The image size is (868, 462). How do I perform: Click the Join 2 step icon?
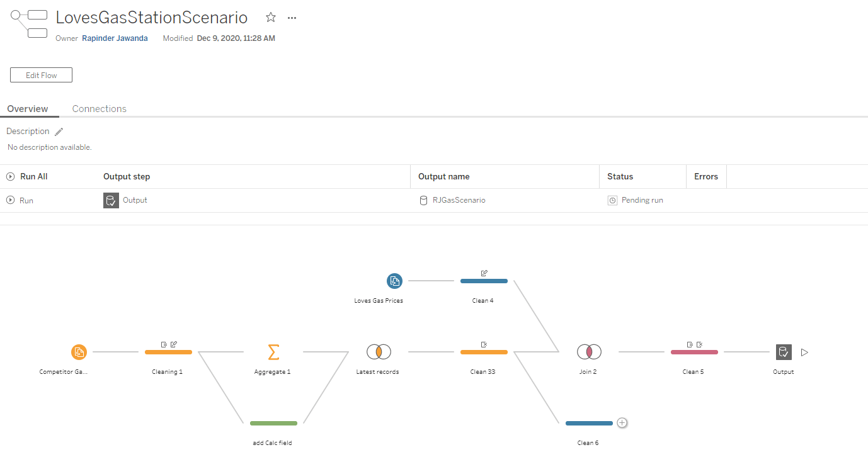pos(588,352)
